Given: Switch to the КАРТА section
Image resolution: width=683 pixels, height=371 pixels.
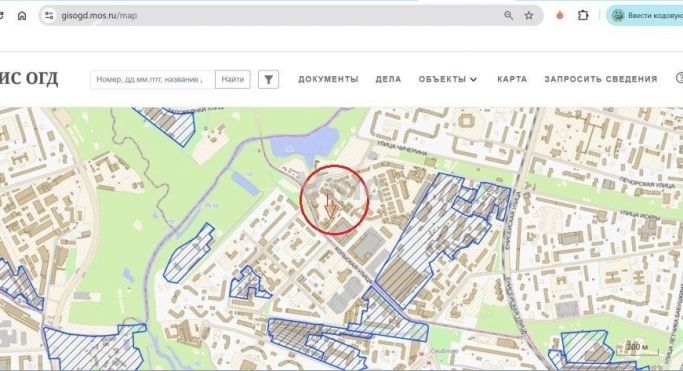Looking at the screenshot, I should (x=512, y=79).
